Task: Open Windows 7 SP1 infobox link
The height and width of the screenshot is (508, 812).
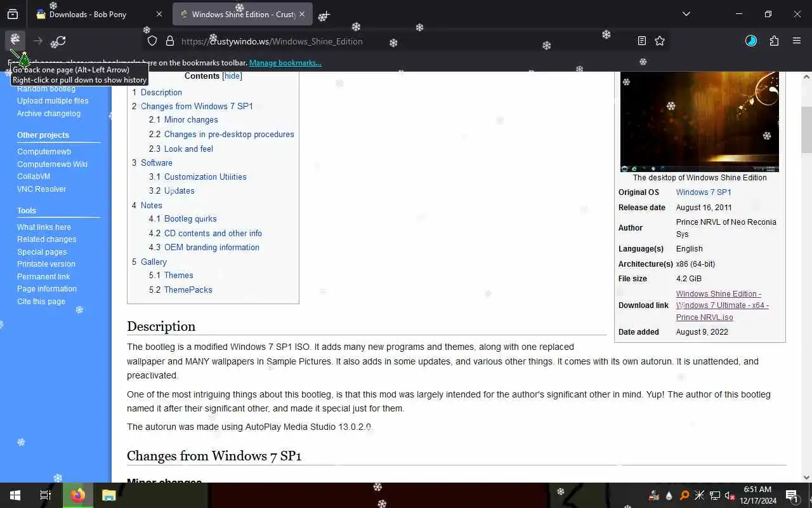Action: (704, 192)
